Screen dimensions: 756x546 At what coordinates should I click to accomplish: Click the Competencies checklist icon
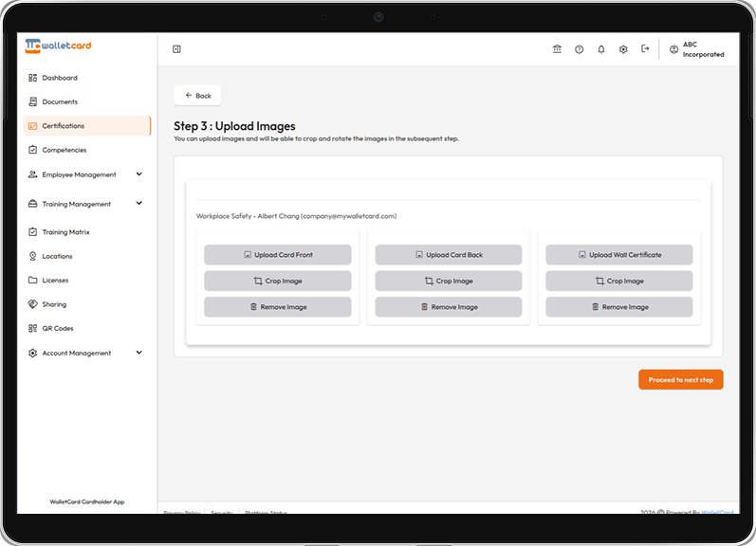pos(33,150)
